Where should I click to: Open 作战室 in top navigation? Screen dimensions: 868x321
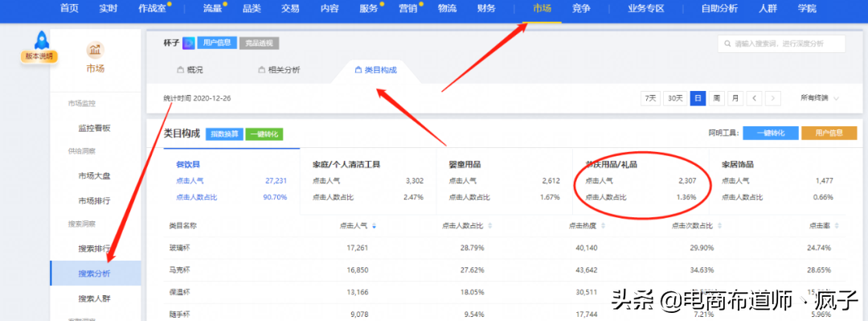click(152, 8)
